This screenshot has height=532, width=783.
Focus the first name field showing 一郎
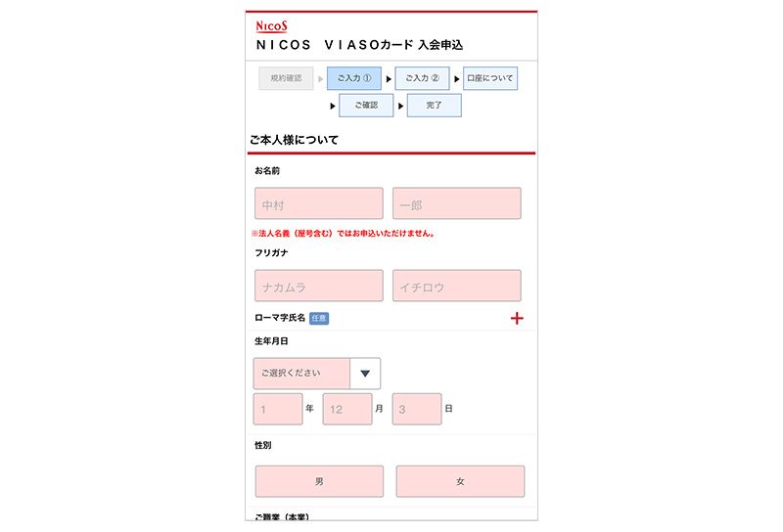(x=456, y=203)
